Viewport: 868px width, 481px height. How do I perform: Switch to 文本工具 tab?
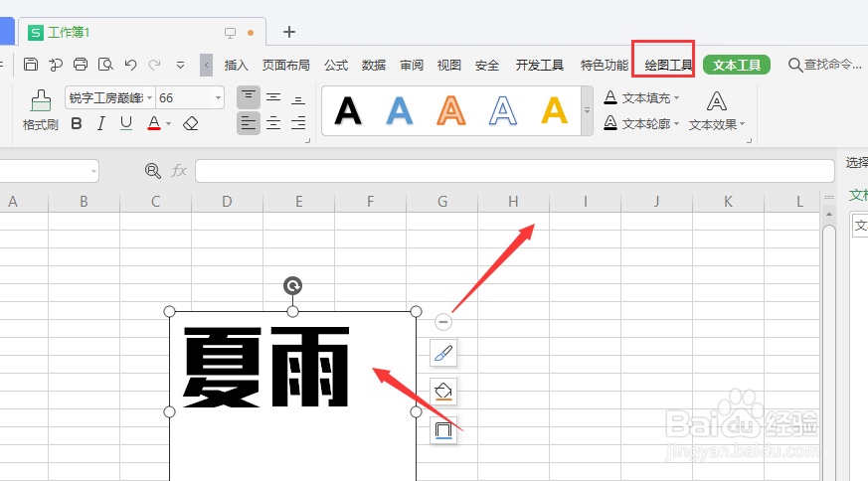coord(736,65)
